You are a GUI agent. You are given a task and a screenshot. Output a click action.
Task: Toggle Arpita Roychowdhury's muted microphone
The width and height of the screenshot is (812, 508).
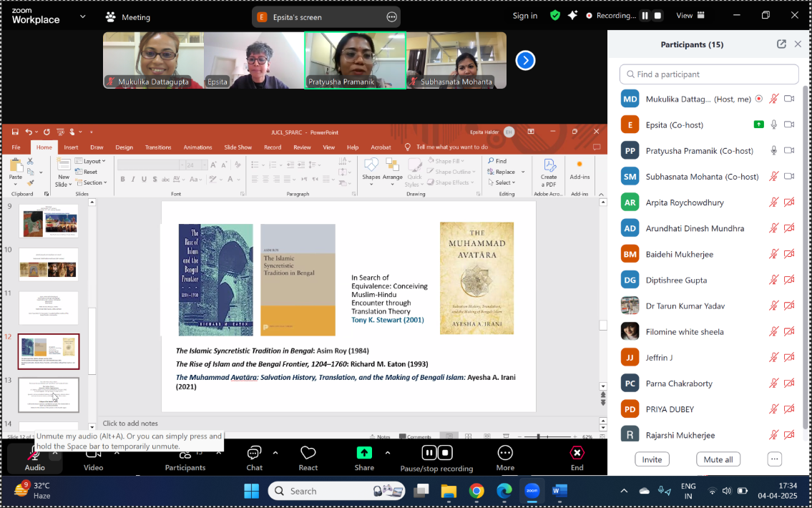pos(773,202)
